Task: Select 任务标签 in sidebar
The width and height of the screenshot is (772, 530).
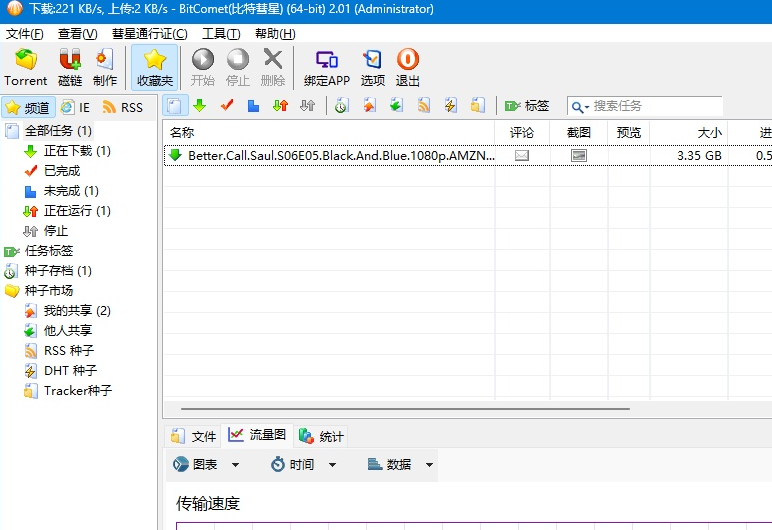Action: pyautogui.click(x=49, y=251)
